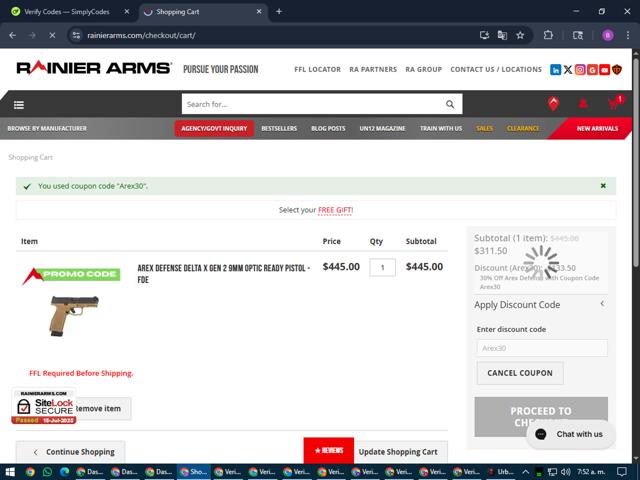Viewport: 640px width, 480px height.
Task: Click the Cancel Coupon button
Action: pyautogui.click(x=520, y=373)
